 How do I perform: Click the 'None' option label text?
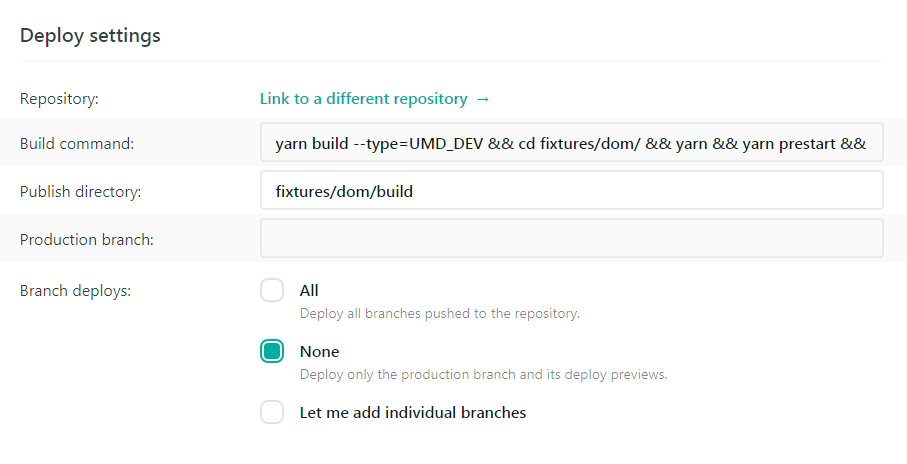point(319,352)
